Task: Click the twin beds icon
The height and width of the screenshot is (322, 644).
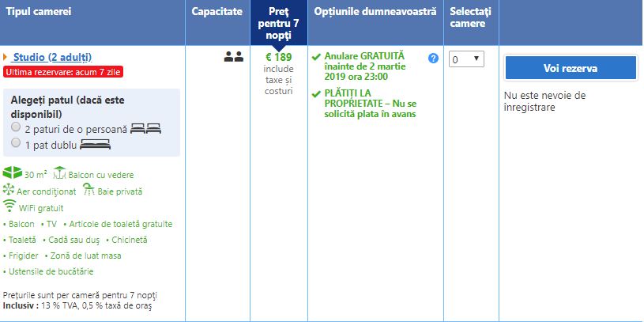Action: [145, 128]
